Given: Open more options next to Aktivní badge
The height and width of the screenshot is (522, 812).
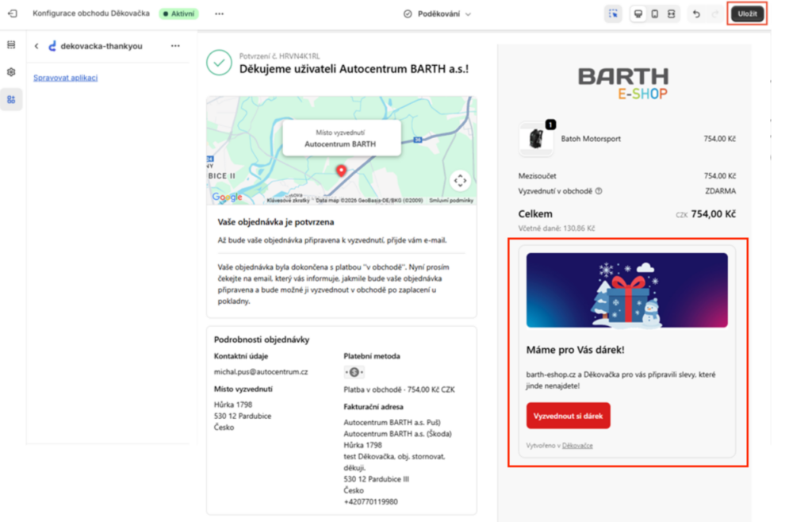Looking at the screenshot, I should click(x=220, y=13).
